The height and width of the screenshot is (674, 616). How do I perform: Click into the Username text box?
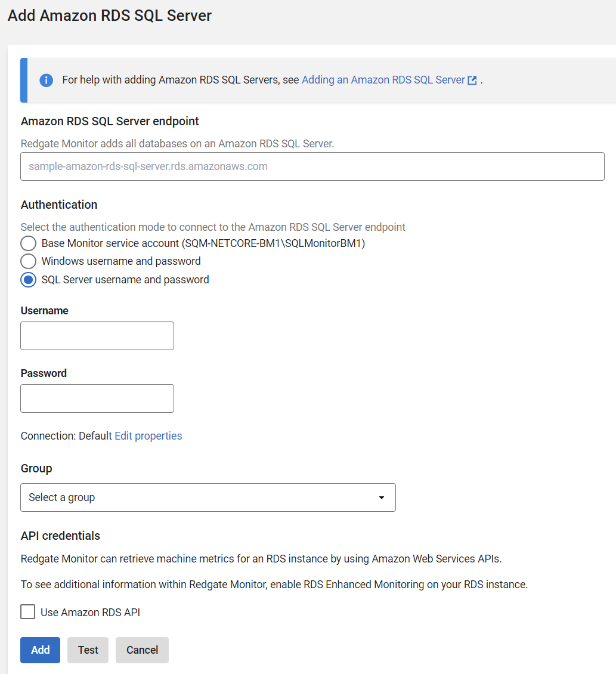tap(97, 336)
